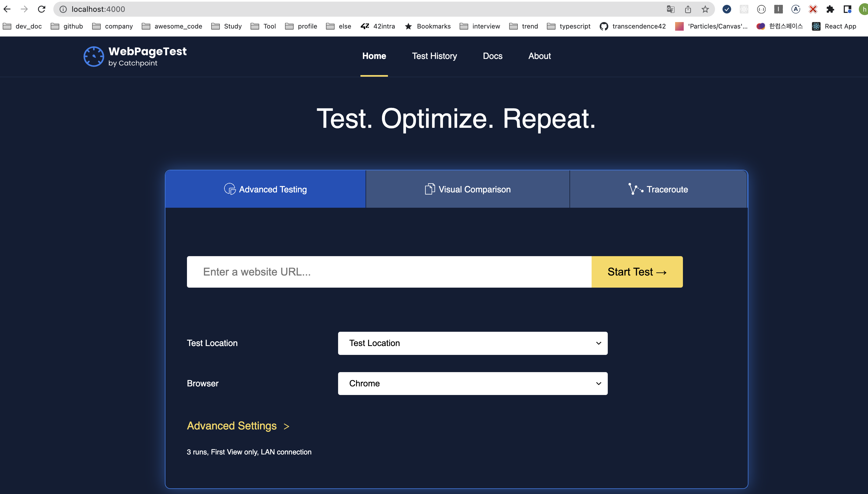The image size is (868, 494).
Task: Go back using the back arrow
Action: [7, 9]
